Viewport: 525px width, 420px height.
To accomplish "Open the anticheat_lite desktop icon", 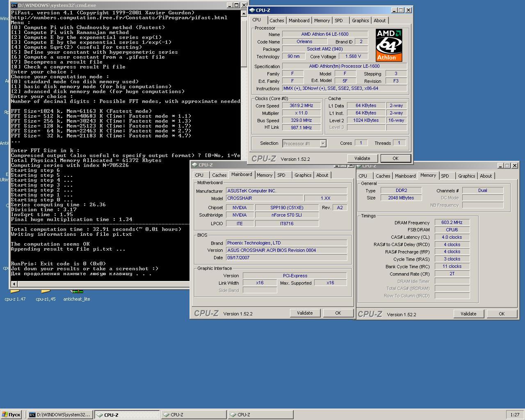I will point(77,294).
